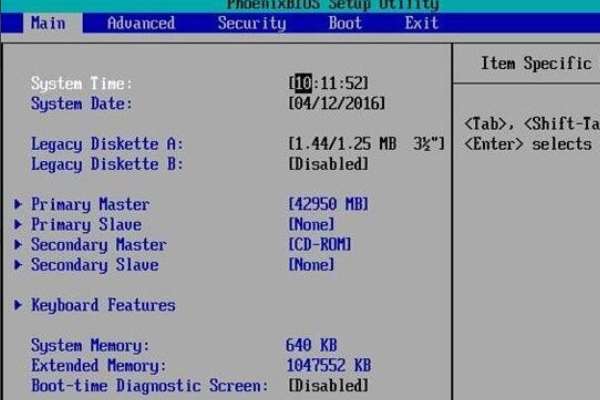Click the Extended Memory label
The image size is (600, 400).
tap(99, 366)
